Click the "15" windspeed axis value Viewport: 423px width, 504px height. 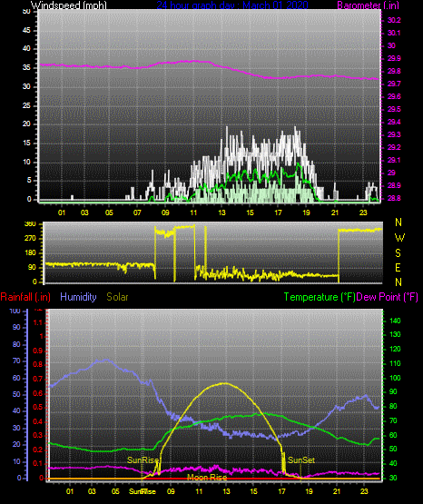[26, 143]
